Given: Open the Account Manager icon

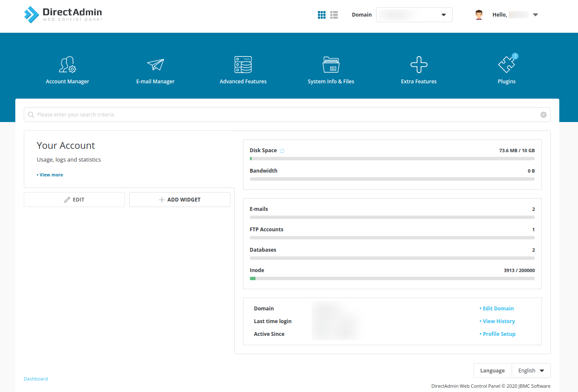Looking at the screenshot, I should coord(67,65).
